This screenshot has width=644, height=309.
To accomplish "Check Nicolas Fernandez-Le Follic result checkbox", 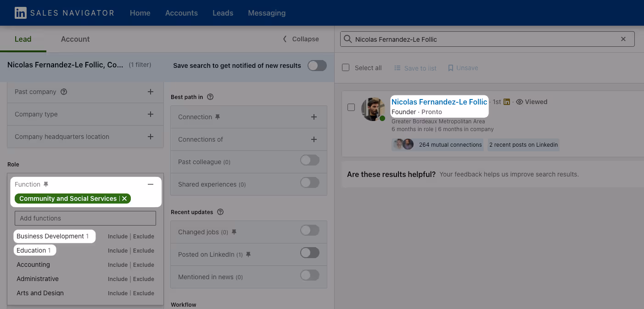I will [351, 107].
